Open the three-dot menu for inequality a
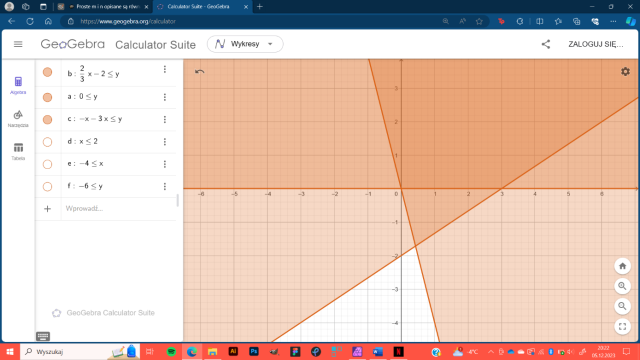This screenshot has height=360, width=640. click(x=165, y=97)
